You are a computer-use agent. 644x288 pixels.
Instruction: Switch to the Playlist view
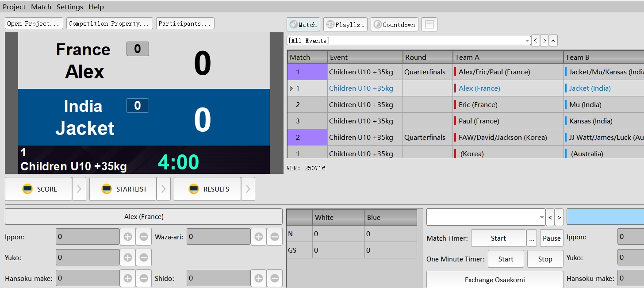tap(345, 25)
